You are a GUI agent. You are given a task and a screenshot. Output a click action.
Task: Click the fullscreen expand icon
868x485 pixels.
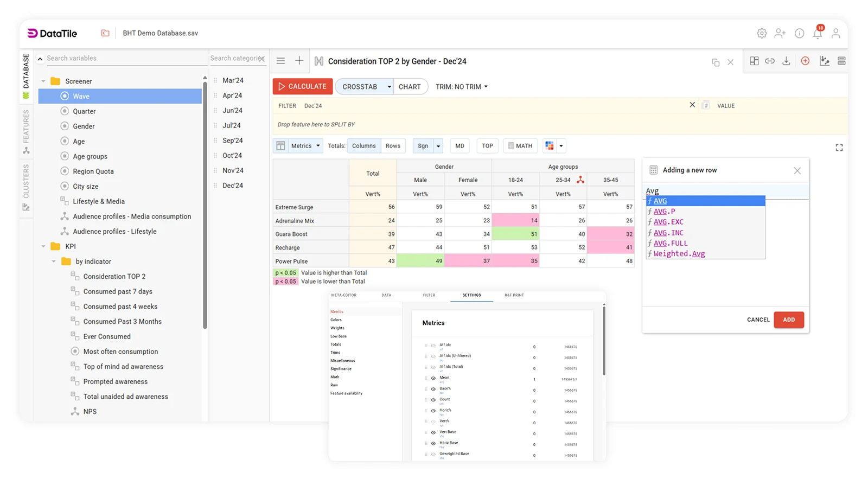[839, 148]
